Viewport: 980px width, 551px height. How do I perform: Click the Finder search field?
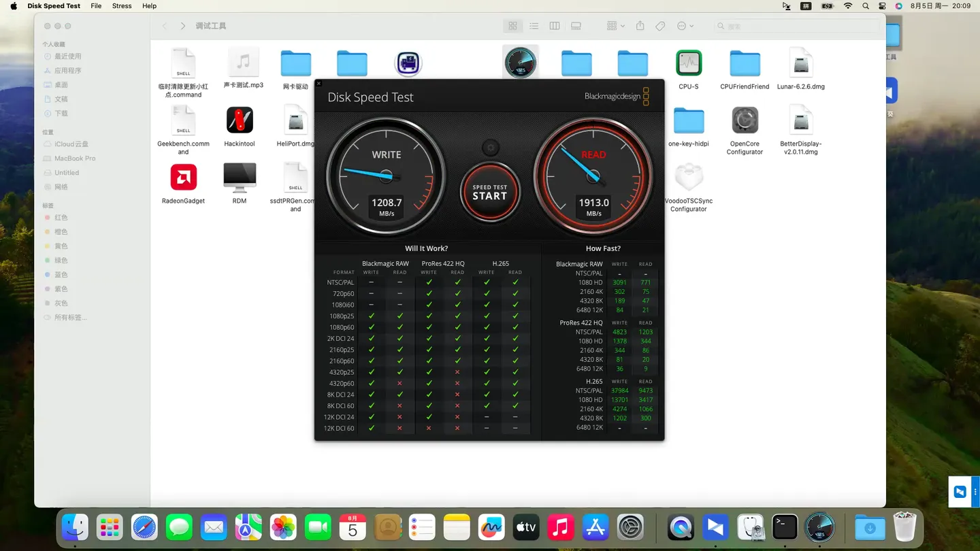(796, 26)
